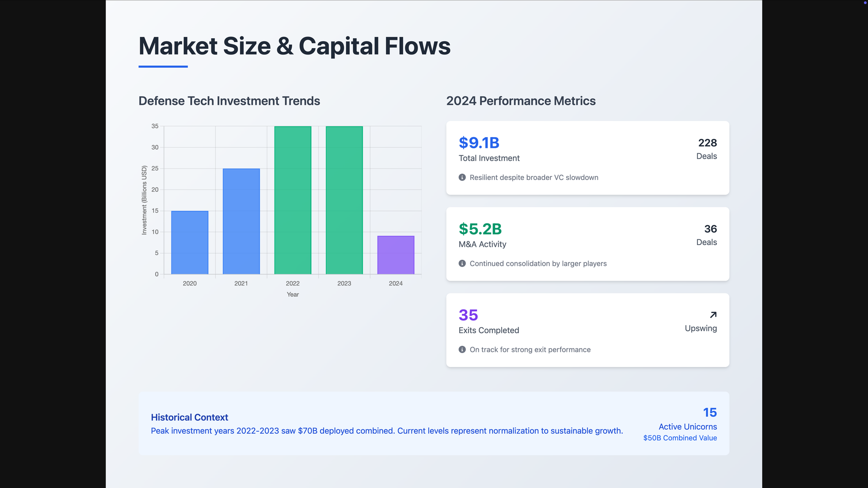Image resolution: width=868 pixels, height=488 pixels.
Task: Click the Upswing arrow icon
Action: [713, 315]
